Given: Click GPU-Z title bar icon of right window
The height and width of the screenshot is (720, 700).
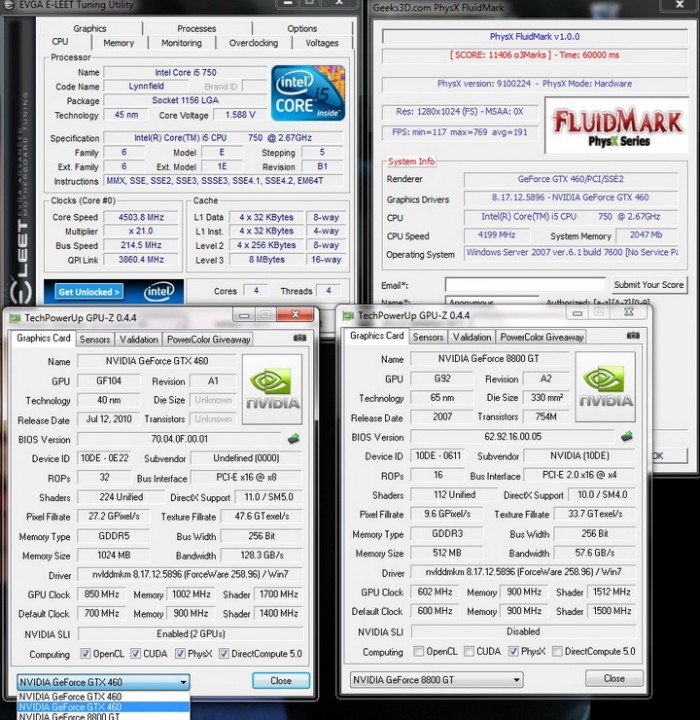Looking at the screenshot, I should (x=348, y=315).
